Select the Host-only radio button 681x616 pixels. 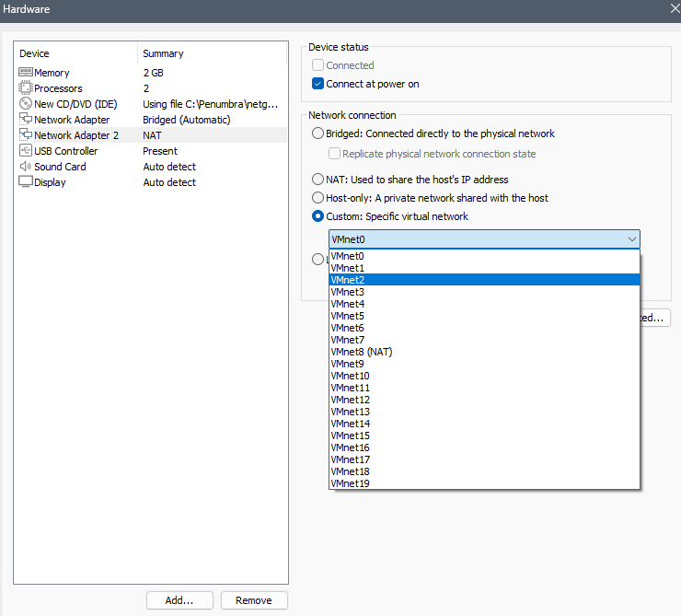click(317, 198)
